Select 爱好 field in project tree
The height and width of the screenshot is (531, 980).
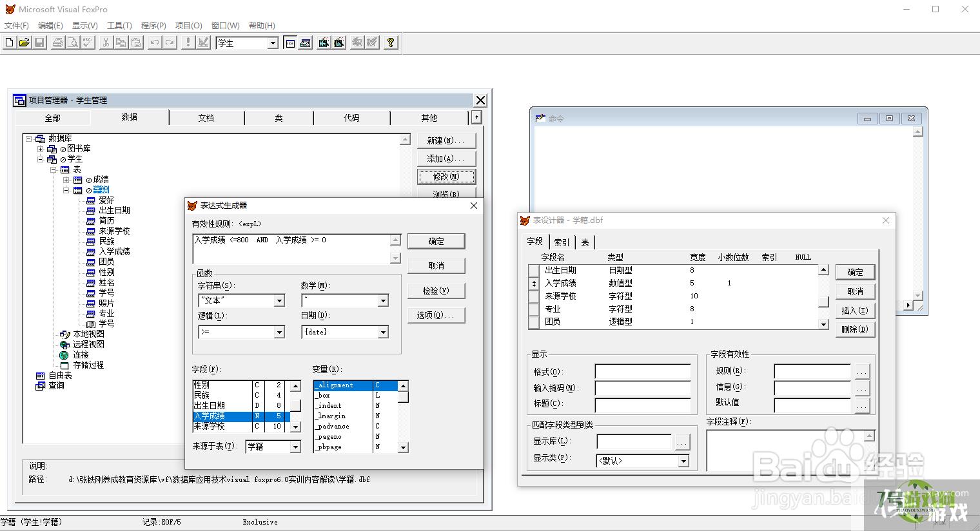[x=106, y=200]
